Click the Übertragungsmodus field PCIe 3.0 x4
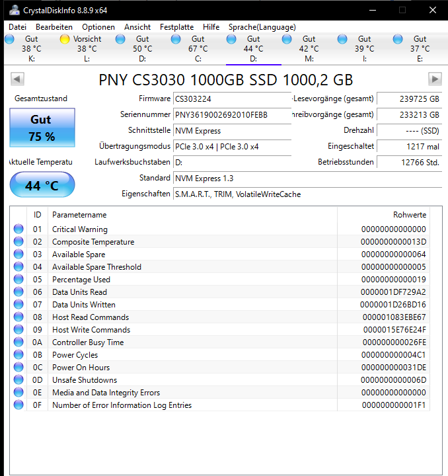 [x=233, y=147]
